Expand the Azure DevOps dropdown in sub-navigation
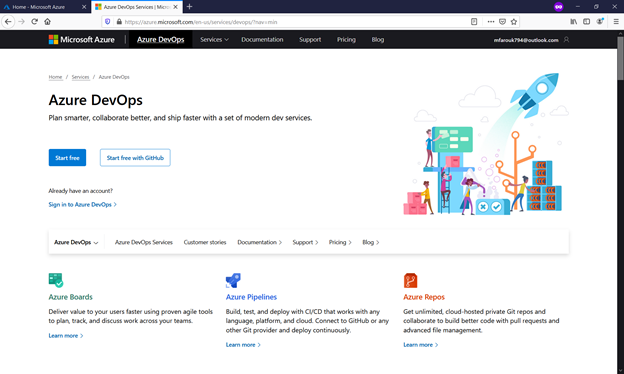 pos(76,242)
